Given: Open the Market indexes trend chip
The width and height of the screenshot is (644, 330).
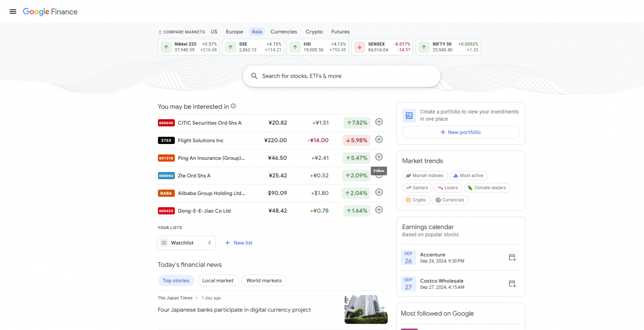Looking at the screenshot, I should pyautogui.click(x=425, y=175).
